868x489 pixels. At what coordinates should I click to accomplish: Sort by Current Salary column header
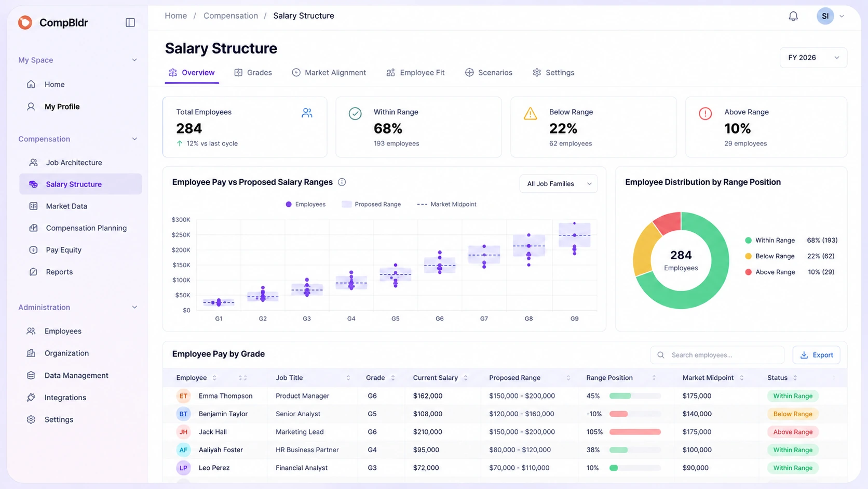pos(440,378)
